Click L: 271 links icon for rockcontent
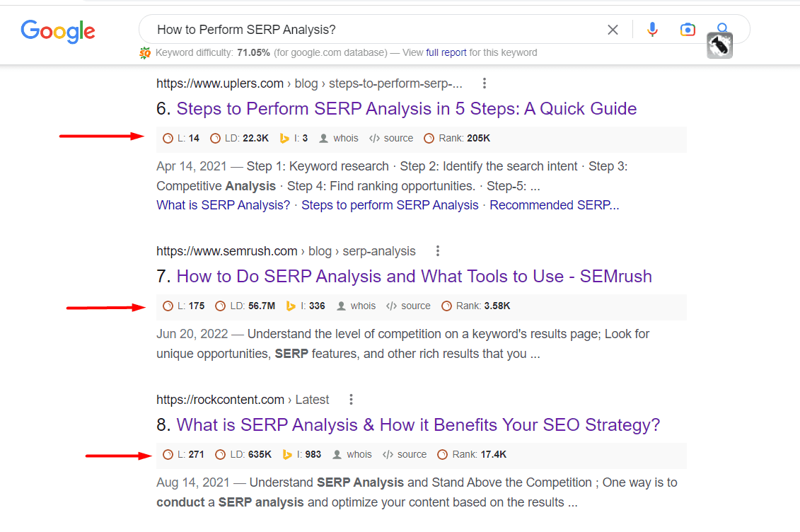This screenshot has height=532, width=800. coord(168,454)
